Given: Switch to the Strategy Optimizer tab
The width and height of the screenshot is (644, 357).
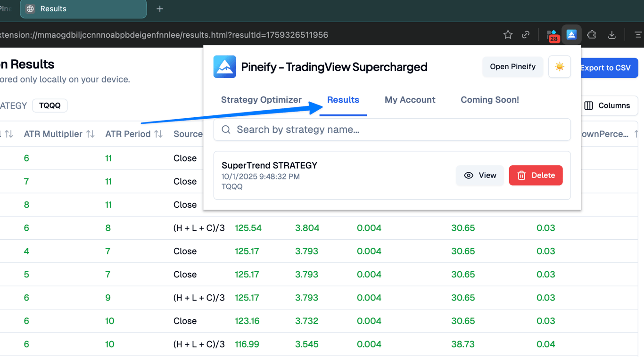Looking at the screenshot, I should (261, 100).
